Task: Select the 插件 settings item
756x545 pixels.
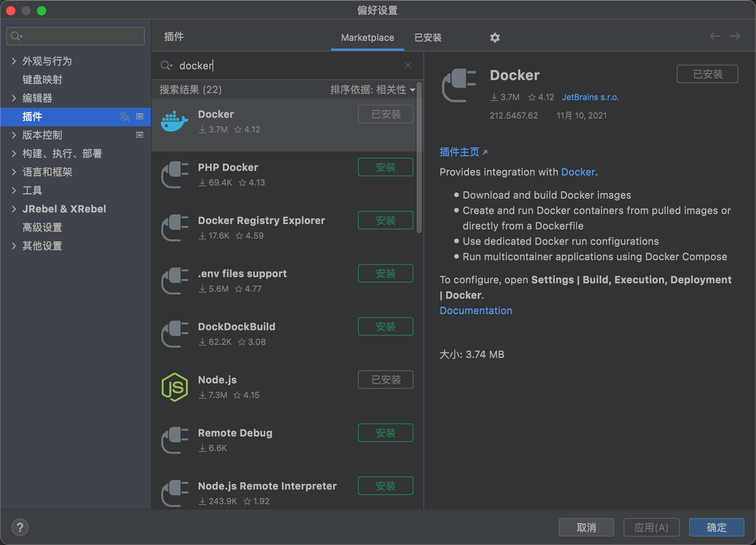Action: point(75,117)
